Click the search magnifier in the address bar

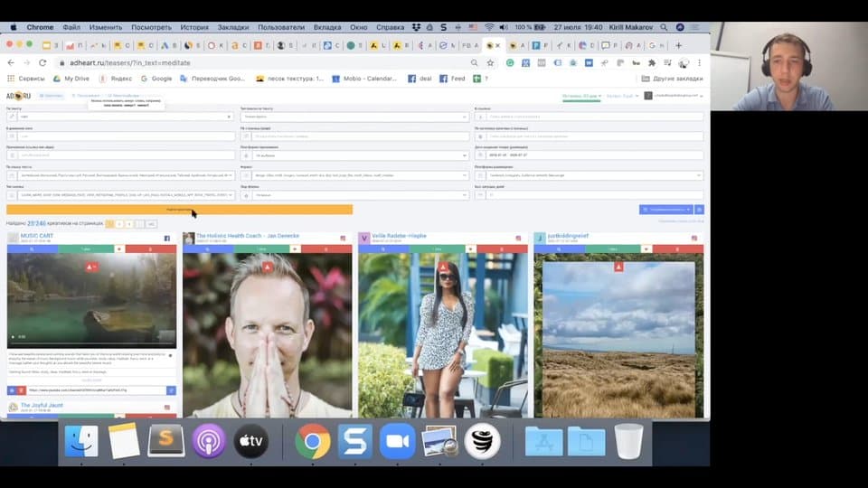point(475,63)
